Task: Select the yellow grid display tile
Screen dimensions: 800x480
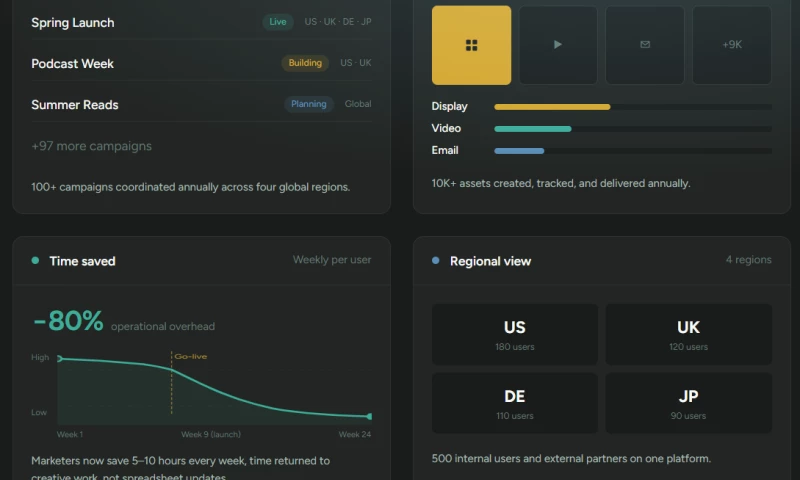Action: [471, 45]
